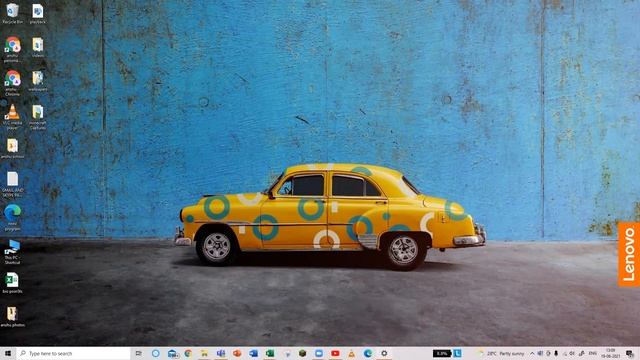Open the anshu photos folder

point(12,317)
